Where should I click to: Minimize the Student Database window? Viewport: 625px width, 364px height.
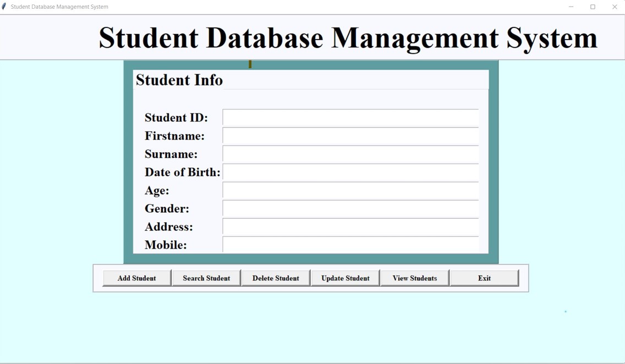pyautogui.click(x=571, y=7)
